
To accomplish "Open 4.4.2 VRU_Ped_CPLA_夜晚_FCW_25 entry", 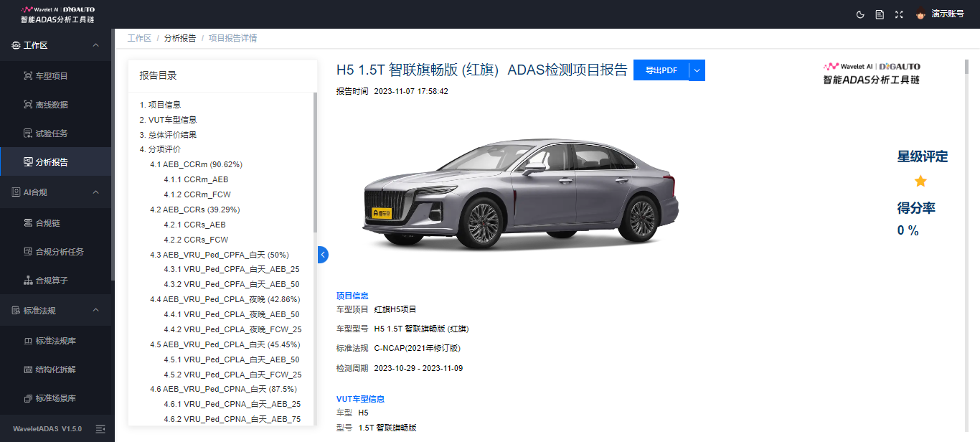I will pyautogui.click(x=232, y=329).
